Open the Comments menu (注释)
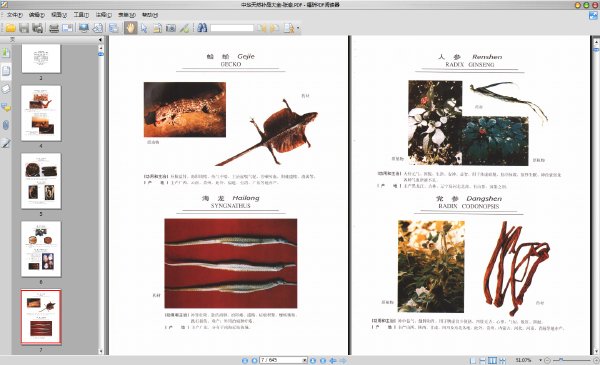This screenshot has height=365, width=600. pyautogui.click(x=103, y=15)
